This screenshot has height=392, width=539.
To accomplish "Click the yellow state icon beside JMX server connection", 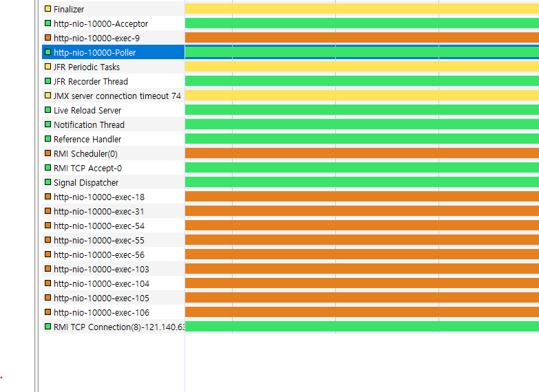I will 47,95.
